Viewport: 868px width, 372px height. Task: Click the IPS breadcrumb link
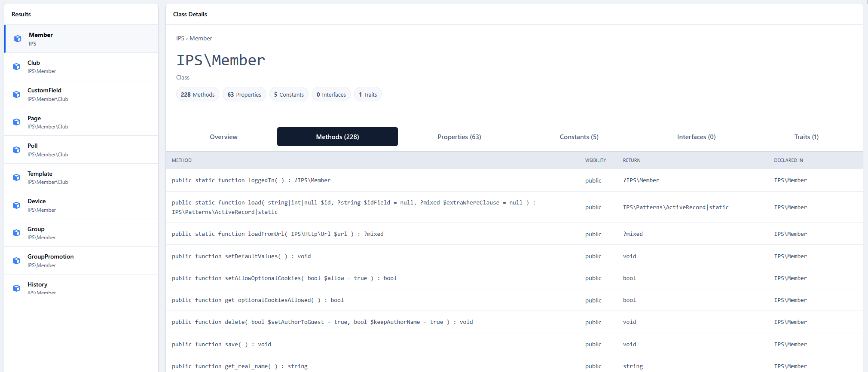pos(180,38)
